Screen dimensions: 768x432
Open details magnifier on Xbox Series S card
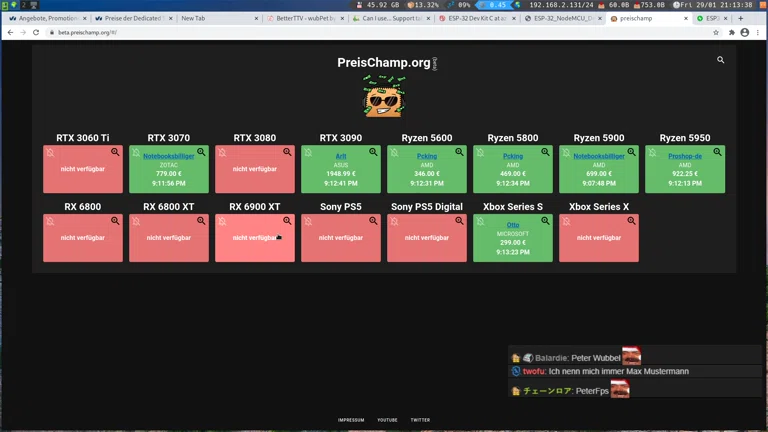(545, 221)
